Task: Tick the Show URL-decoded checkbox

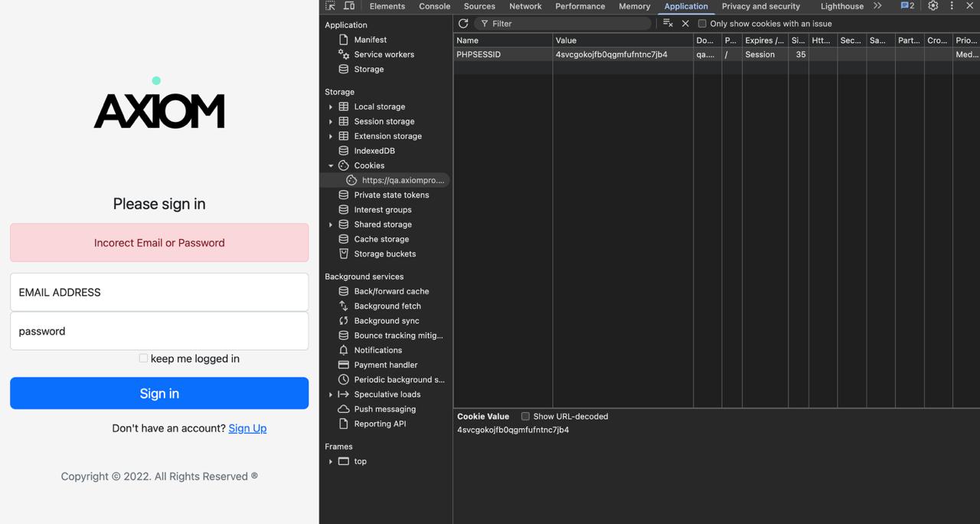Action: pos(525,416)
